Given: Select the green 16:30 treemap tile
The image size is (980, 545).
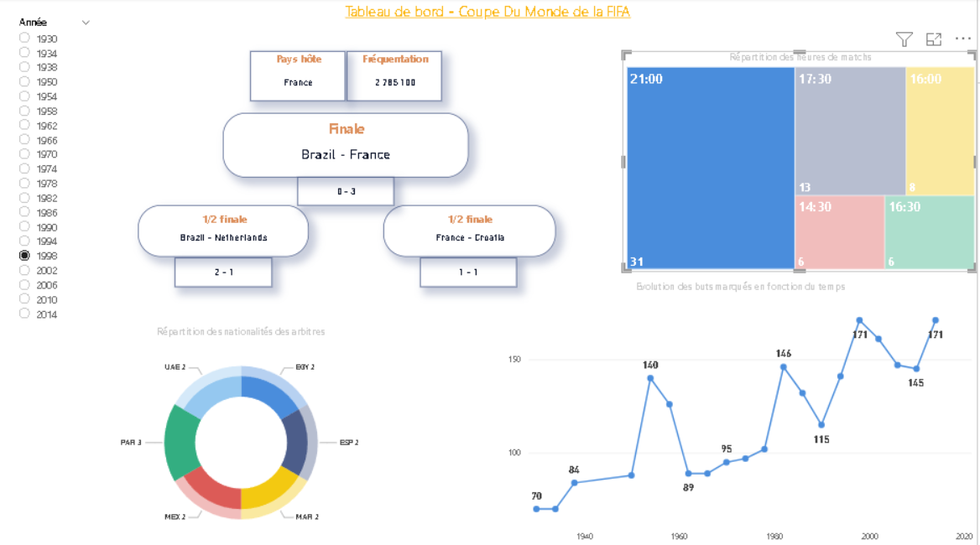Looking at the screenshot, I should point(929,232).
